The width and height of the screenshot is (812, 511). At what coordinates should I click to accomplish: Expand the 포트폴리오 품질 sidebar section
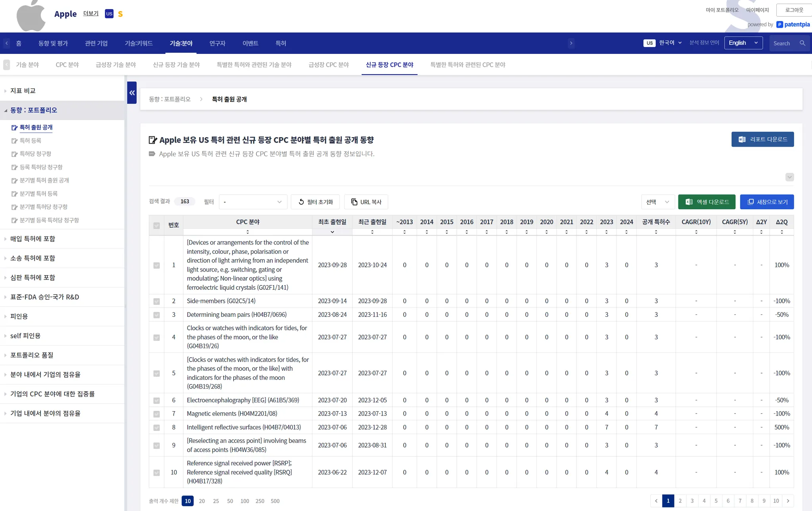[x=32, y=355]
